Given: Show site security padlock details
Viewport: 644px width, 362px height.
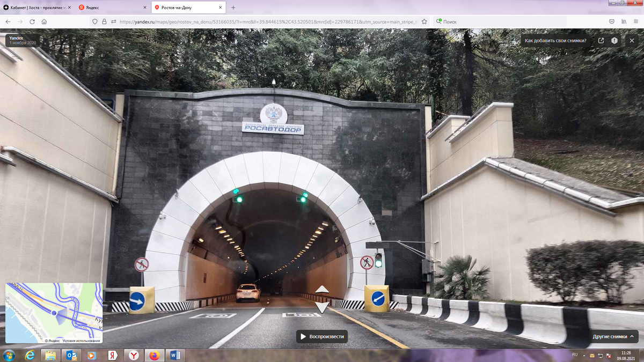Looking at the screenshot, I should (104, 21).
